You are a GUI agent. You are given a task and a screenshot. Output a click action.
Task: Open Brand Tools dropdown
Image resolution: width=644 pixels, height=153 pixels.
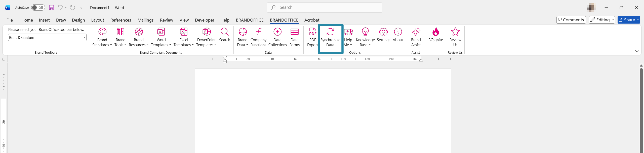(x=120, y=37)
